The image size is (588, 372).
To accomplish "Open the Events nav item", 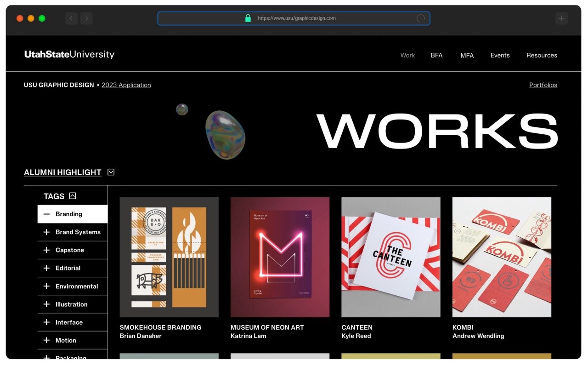I will pos(500,55).
